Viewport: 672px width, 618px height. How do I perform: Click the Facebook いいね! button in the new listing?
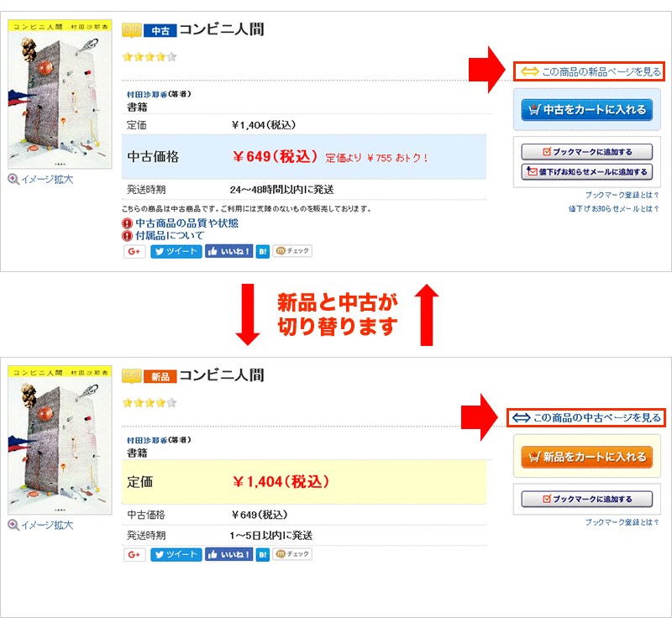[x=228, y=554]
